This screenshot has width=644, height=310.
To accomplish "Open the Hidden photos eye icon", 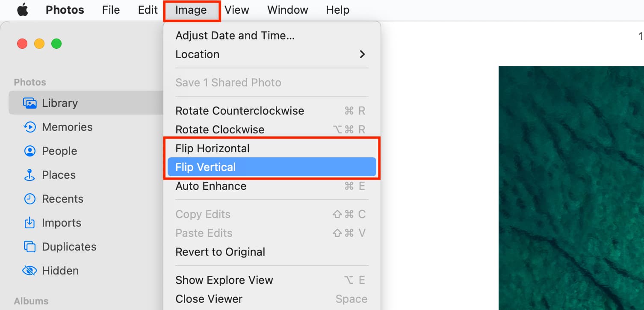I will coord(30,270).
